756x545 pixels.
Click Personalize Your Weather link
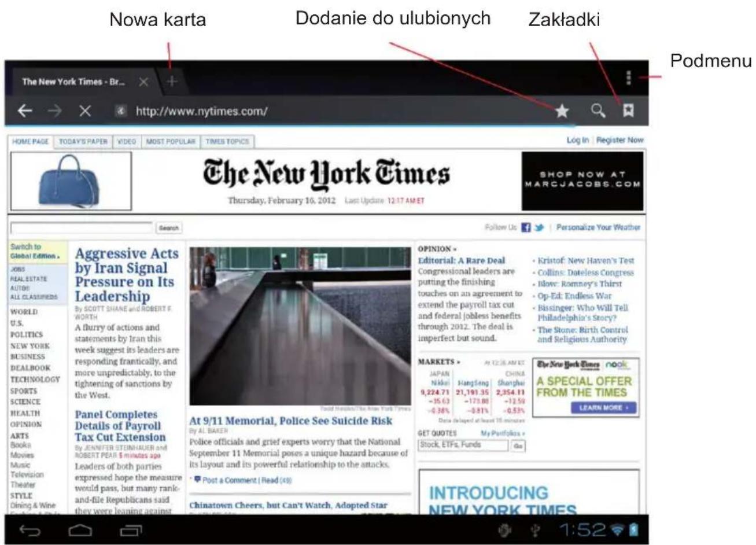[598, 228]
